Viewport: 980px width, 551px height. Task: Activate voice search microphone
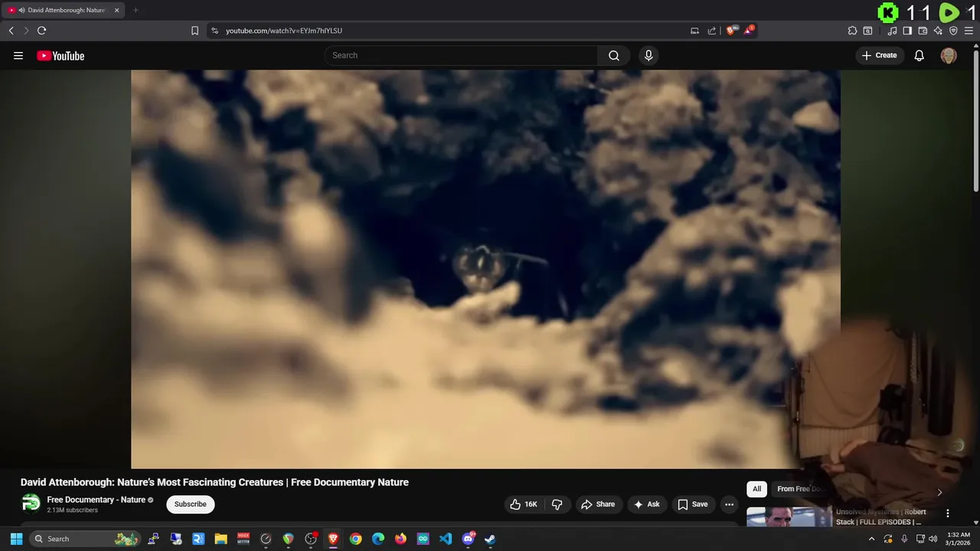pyautogui.click(x=648, y=55)
